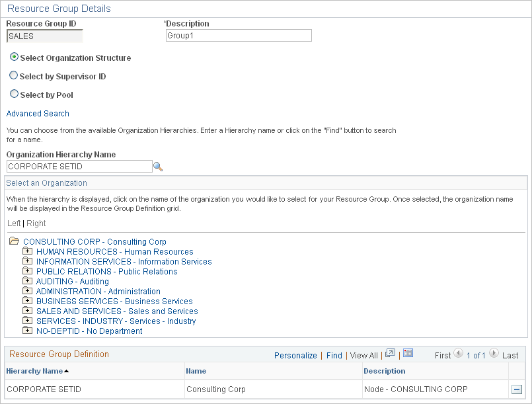Enable Select Organization Structure option

click(14, 58)
